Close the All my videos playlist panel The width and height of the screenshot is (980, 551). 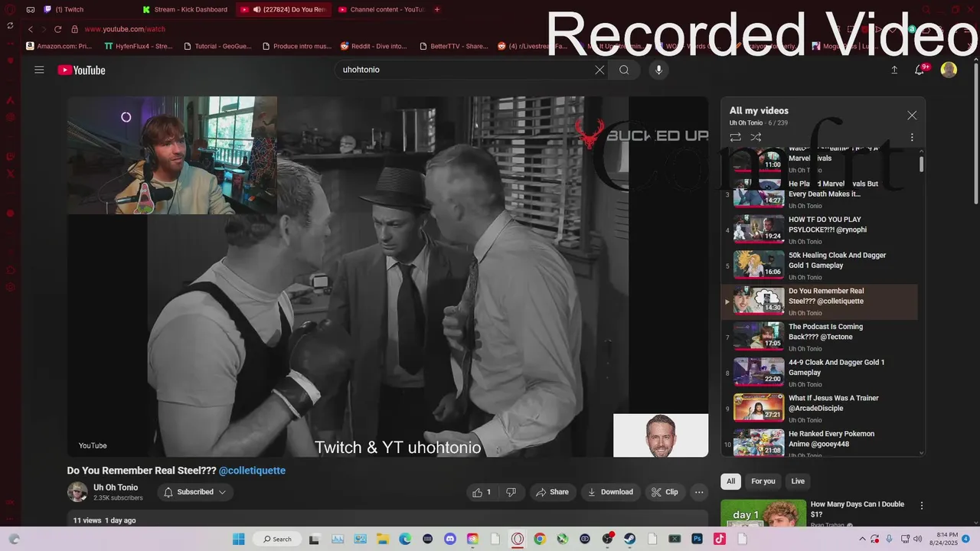tap(912, 115)
